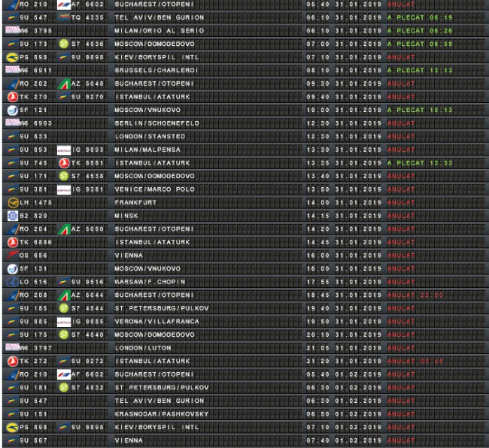Click departure time 17:55
Screen dimensions: 489x448
tap(317, 282)
